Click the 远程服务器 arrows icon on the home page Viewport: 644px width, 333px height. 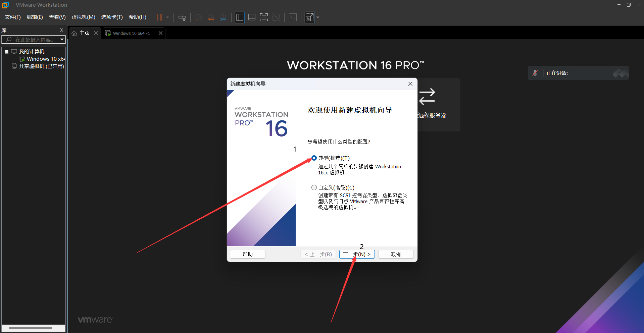point(427,97)
